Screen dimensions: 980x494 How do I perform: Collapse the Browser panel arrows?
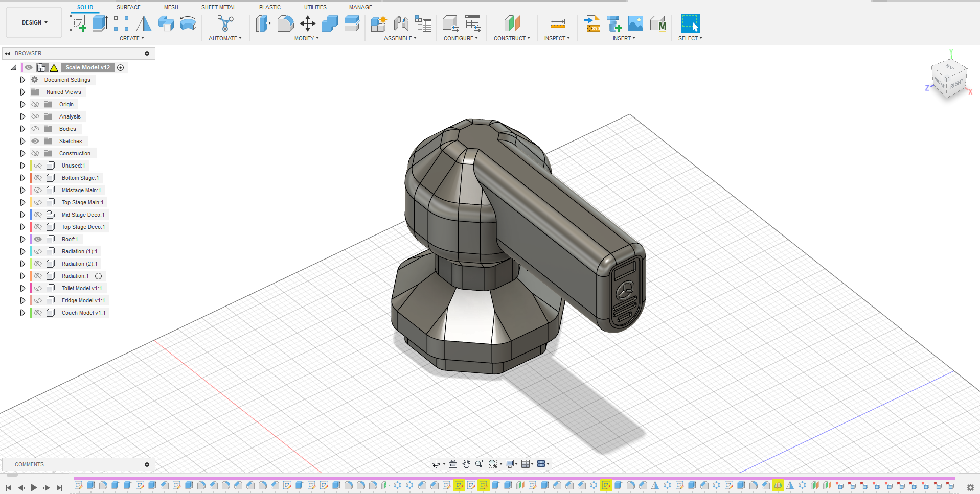click(7, 53)
